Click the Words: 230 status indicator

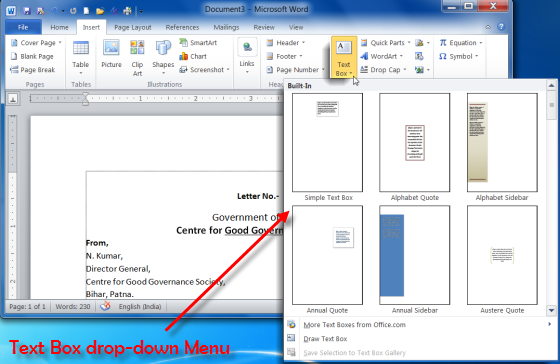pos(72,306)
